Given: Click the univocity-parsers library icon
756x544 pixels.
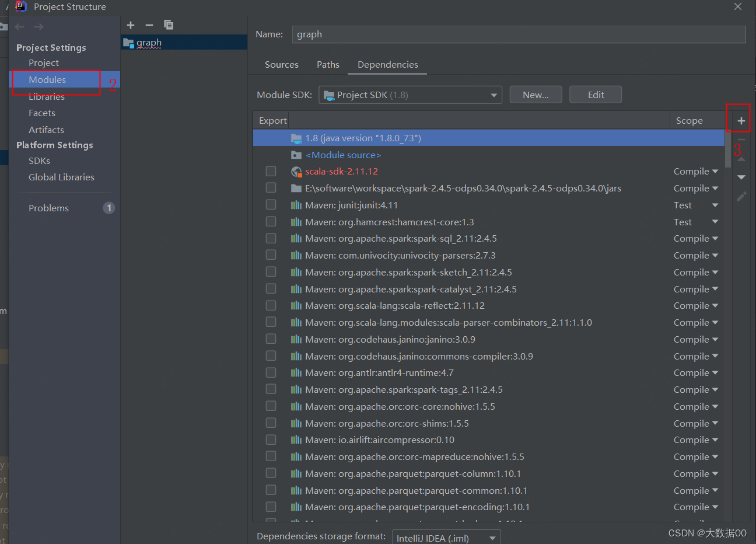Looking at the screenshot, I should [x=296, y=256].
